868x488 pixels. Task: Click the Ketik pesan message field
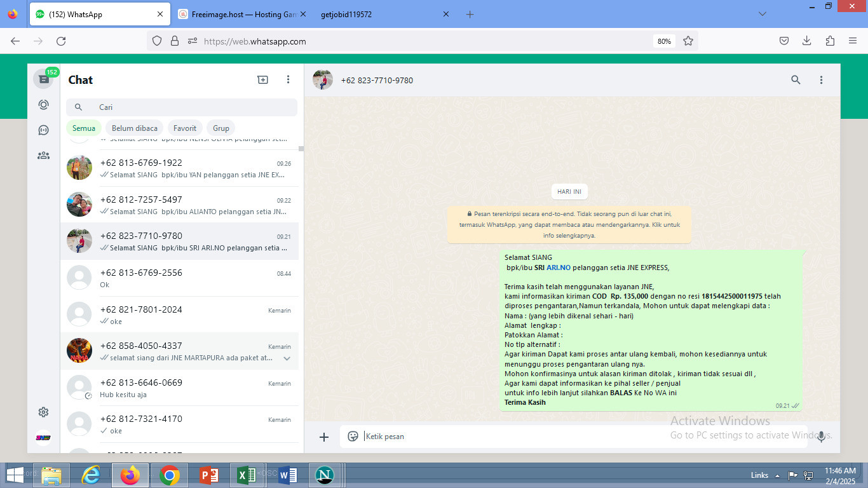tap(573, 437)
